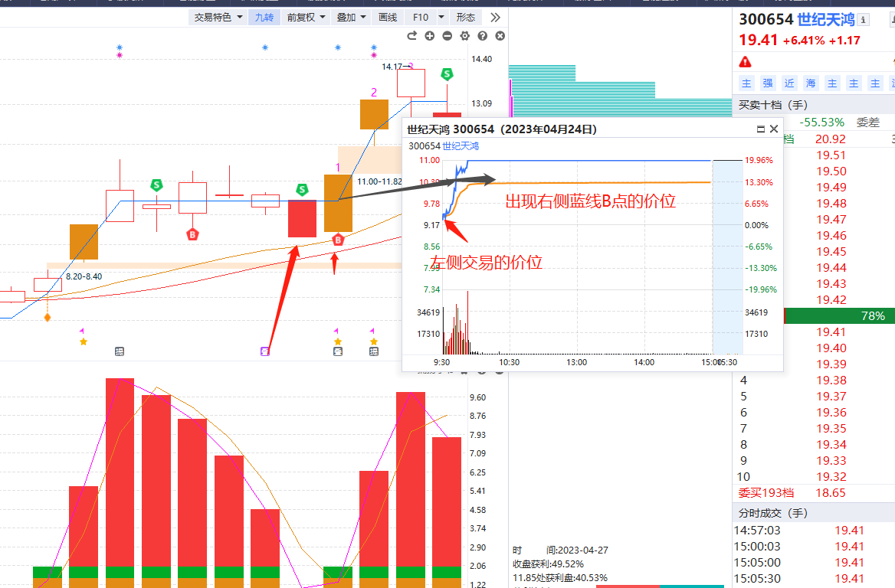Screen dimensions: 895x588
Task: Close the chart panel with X icon
Action: coord(500,36)
